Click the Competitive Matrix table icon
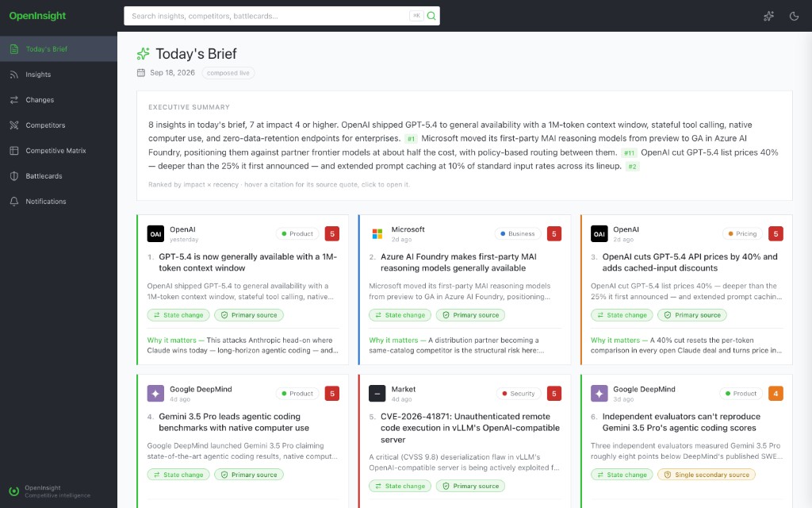The image size is (812, 508). [x=14, y=150]
